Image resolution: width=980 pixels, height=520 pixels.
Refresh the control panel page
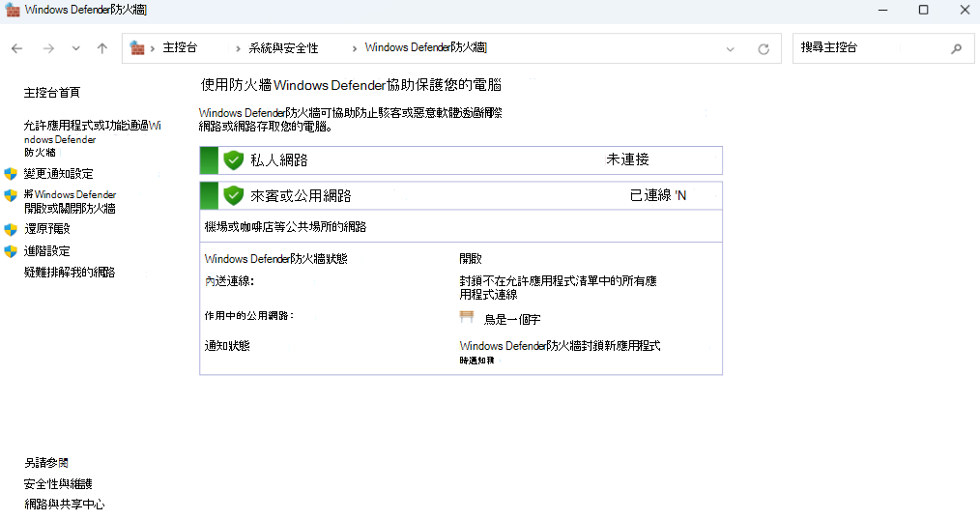(764, 48)
